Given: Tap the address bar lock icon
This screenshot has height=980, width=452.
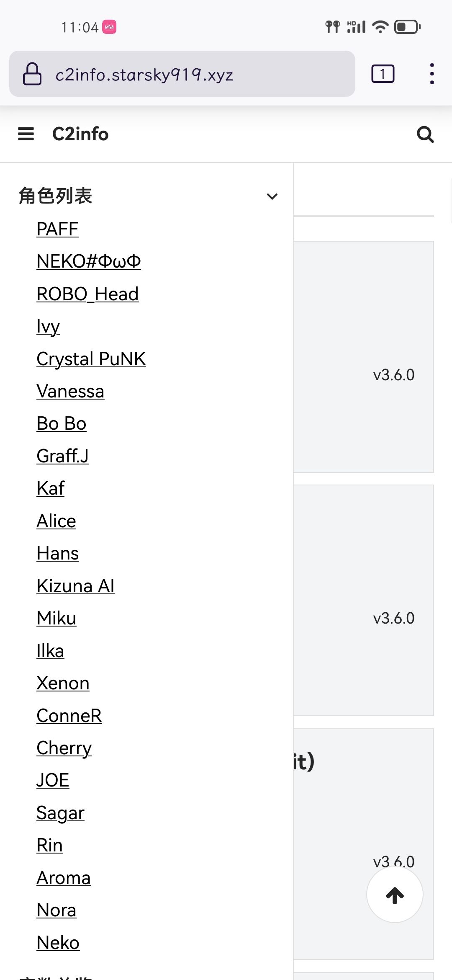Looking at the screenshot, I should tap(32, 74).
